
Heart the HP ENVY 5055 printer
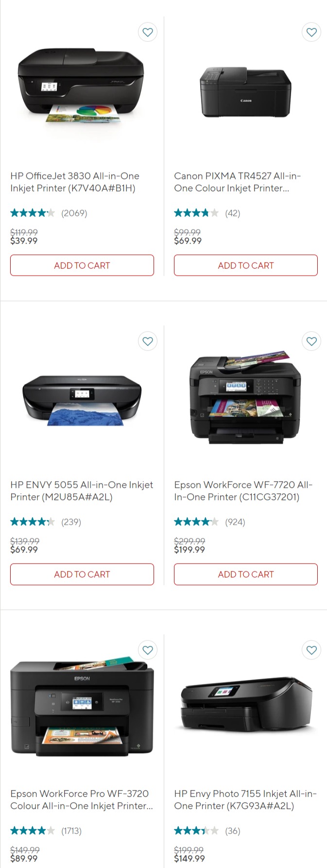coord(148,341)
